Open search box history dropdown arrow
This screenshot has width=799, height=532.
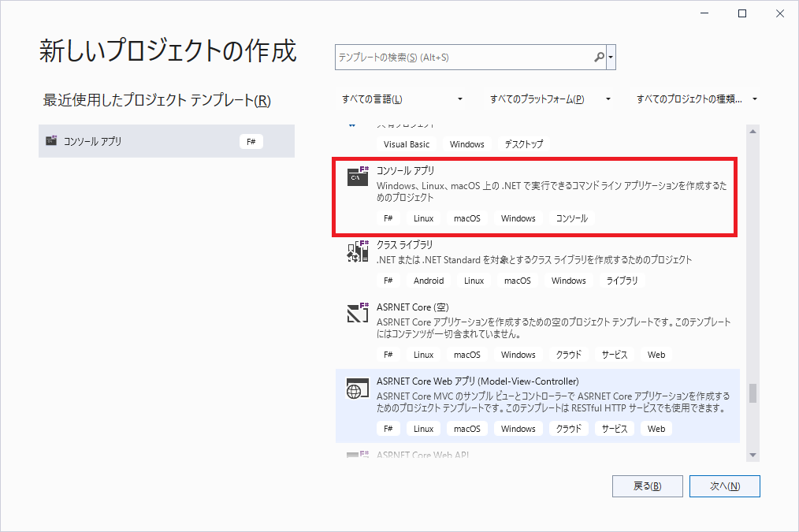pyautogui.click(x=611, y=57)
